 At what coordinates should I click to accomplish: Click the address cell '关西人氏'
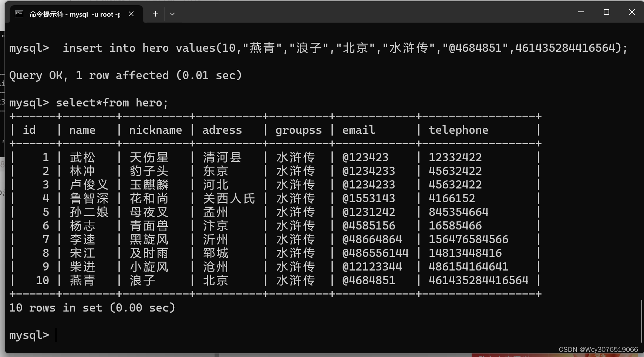[x=229, y=198]
